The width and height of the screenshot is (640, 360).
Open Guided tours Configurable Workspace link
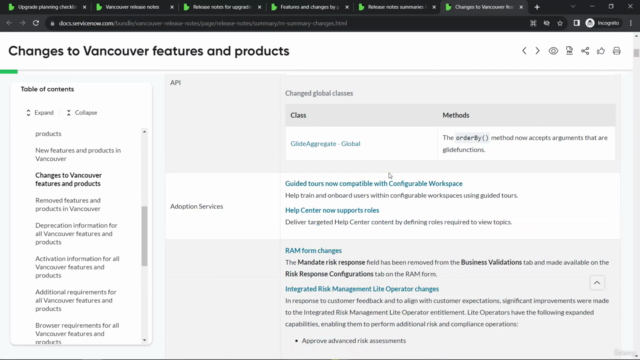tap(373, 184)
